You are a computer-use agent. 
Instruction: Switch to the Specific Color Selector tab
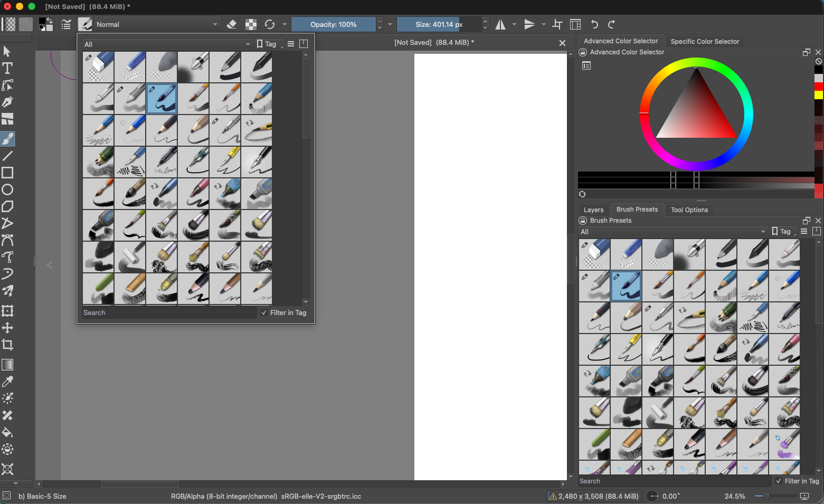coord(705,41)
